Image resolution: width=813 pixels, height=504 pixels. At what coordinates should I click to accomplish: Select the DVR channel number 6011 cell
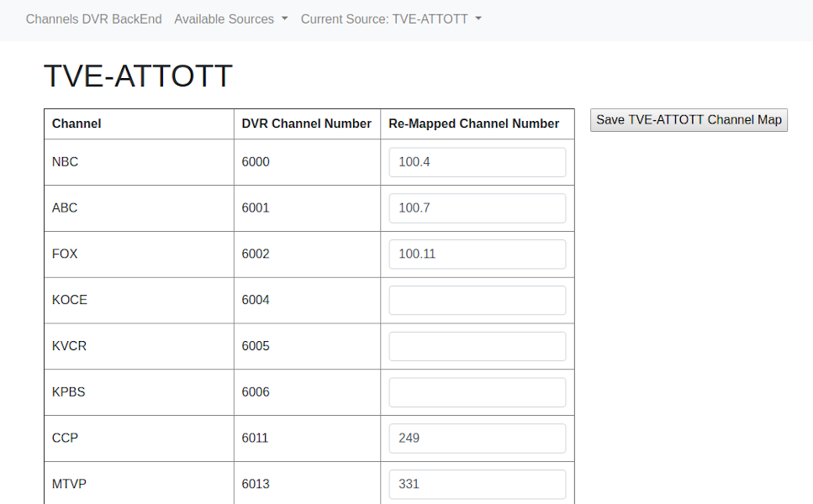tap(256, 438)
